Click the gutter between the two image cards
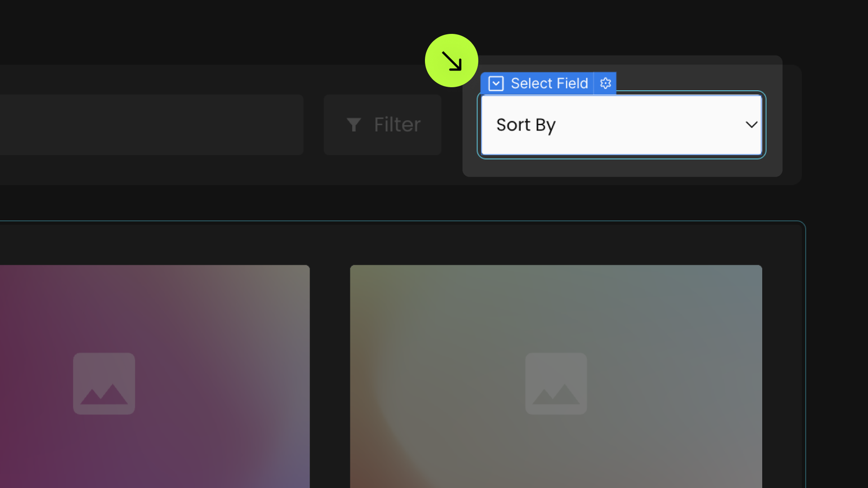The height and width of the screenshot is (488, 868). pos(330,376)
